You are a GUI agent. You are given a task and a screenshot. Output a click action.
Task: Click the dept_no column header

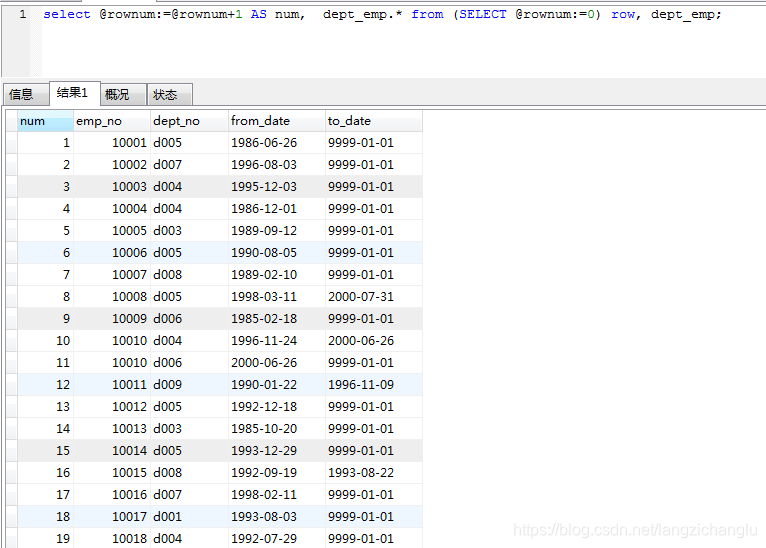pos(190,121)
